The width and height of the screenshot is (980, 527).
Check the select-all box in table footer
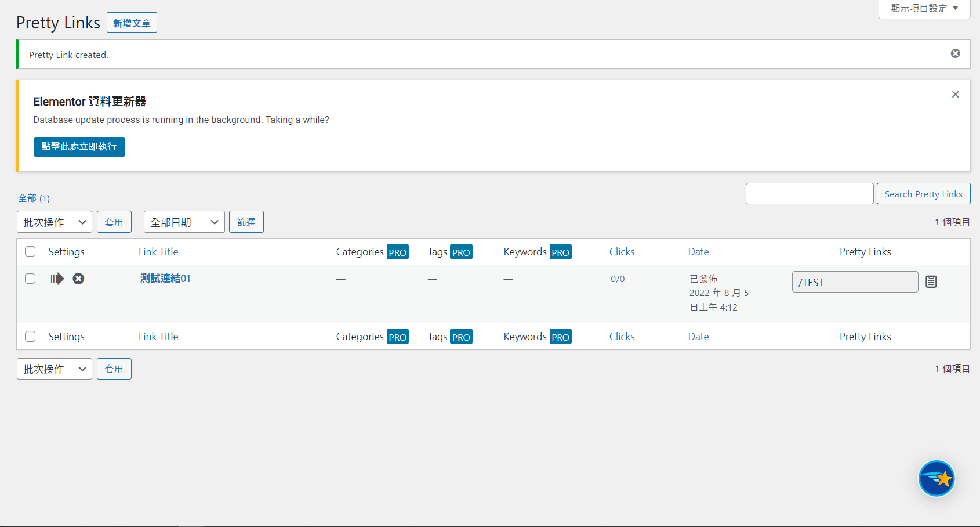point(30,336)
